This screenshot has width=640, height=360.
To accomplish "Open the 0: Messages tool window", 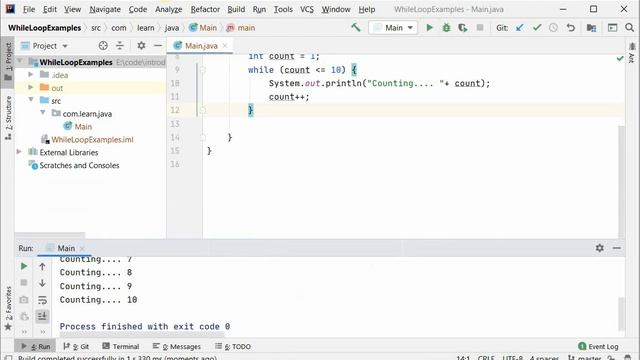I will click(x=177, y=346).
